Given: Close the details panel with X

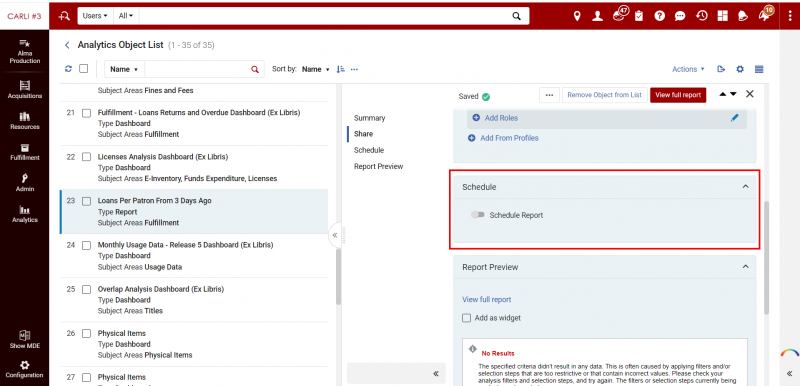Looking at the screenshot, I should click(x=749, y=94).
